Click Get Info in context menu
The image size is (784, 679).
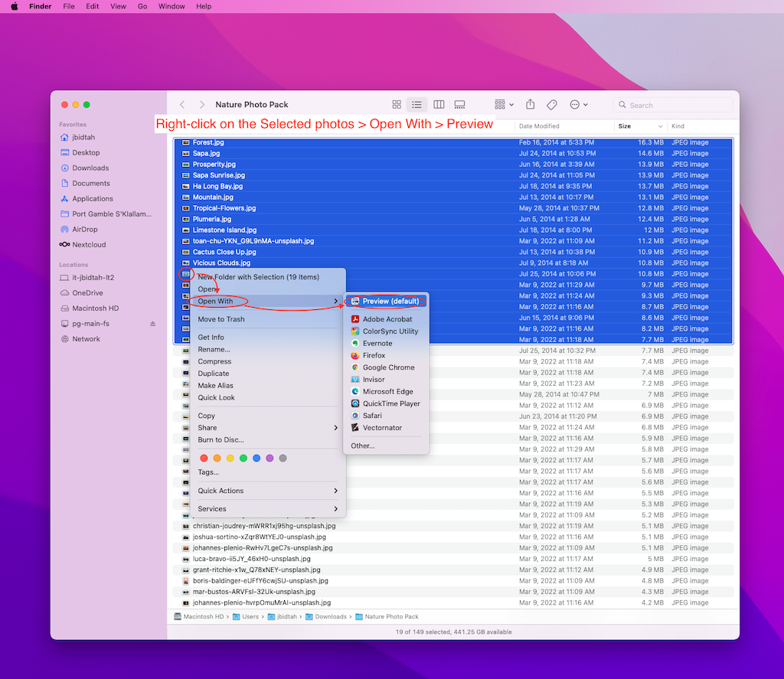click(267, 337)
